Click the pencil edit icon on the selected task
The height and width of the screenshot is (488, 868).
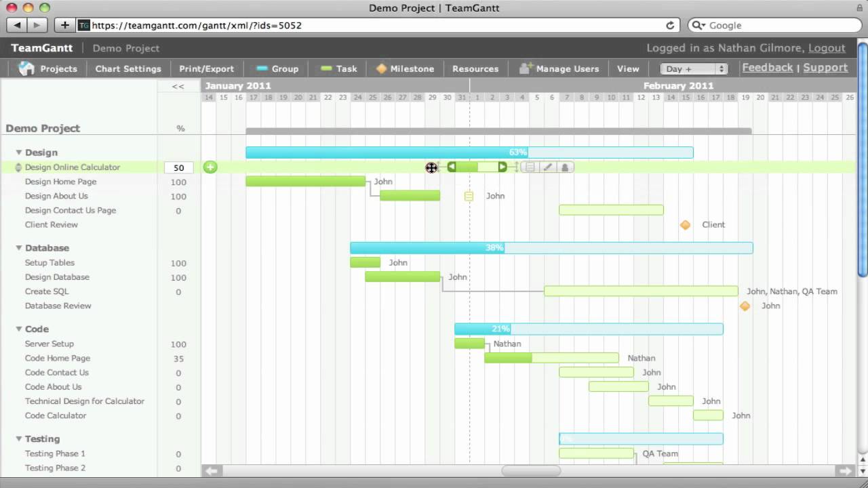click(547, 167)
